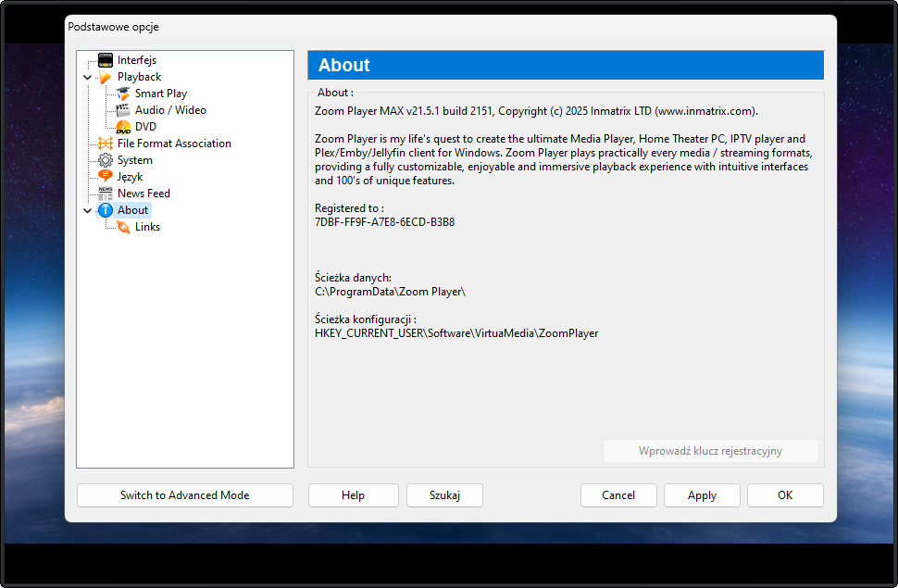Click the About info icon
This screenshot has width=898, height=588.
click(106, 210)
